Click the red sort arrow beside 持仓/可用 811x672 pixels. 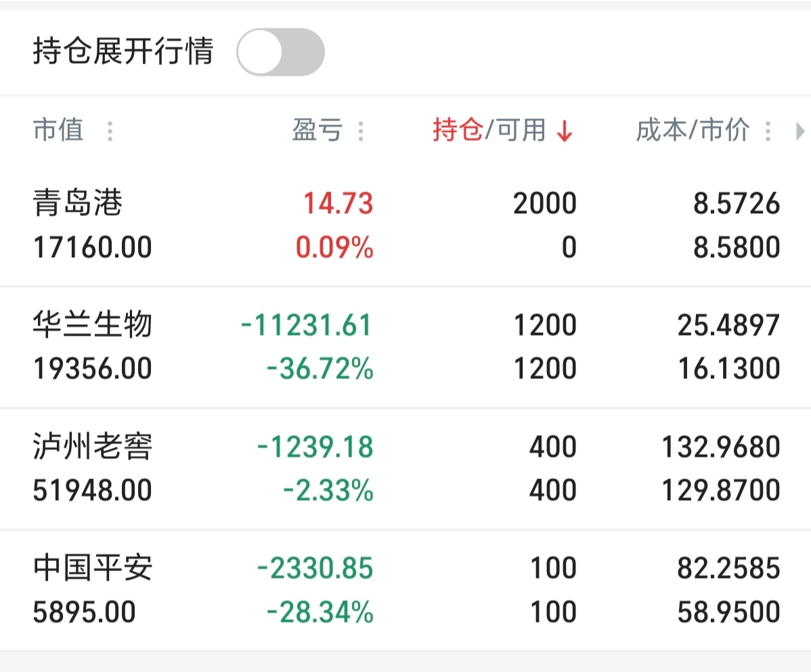(565, 131)
